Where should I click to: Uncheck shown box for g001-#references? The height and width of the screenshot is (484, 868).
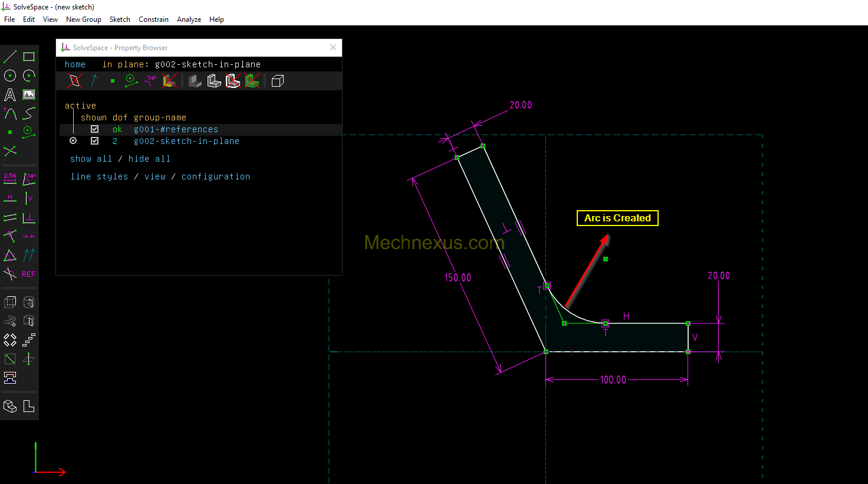[x=94, y=129]
